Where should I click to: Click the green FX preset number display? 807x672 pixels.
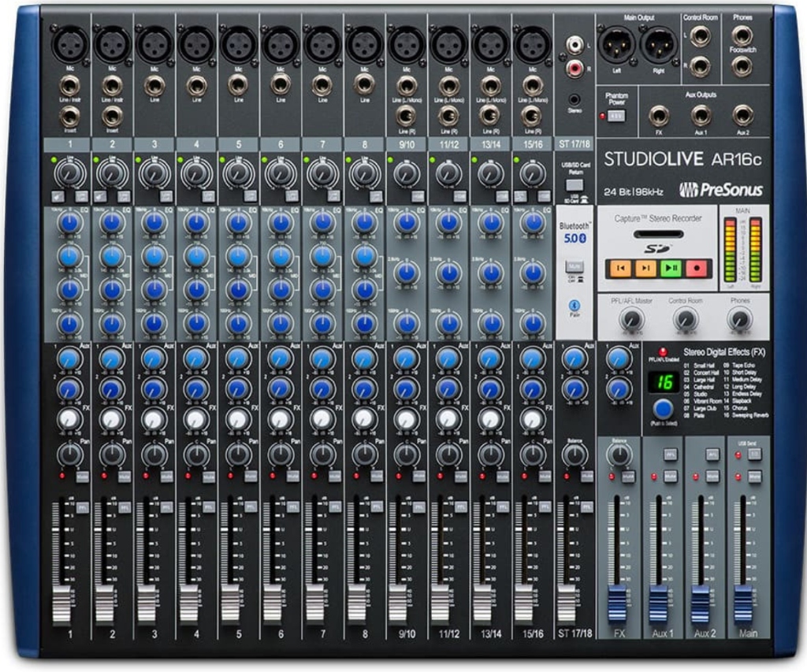click(664, 382)
